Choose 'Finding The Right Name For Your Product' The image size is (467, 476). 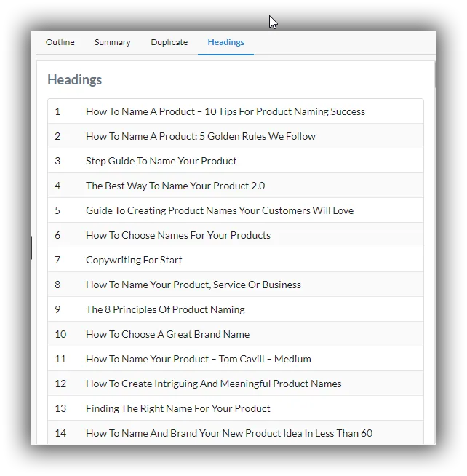(236, 408)
